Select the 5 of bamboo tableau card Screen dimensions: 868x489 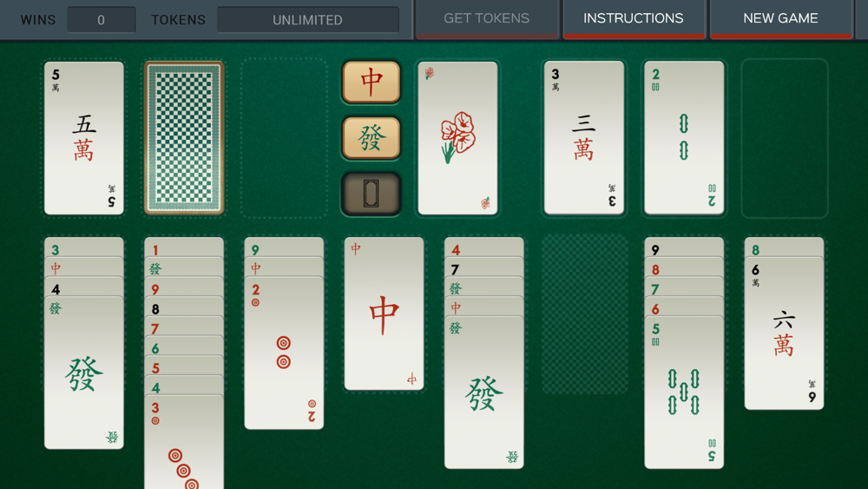click(684, 392)
